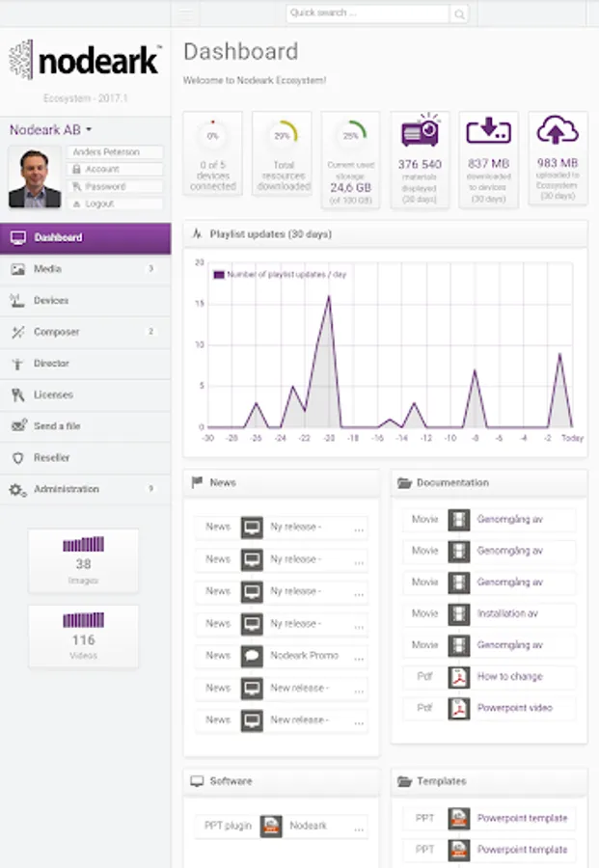Expand the Composer submenu badge
Image resolution: width=599 pixels, height=868 pixels.
(x=151, y=332)
